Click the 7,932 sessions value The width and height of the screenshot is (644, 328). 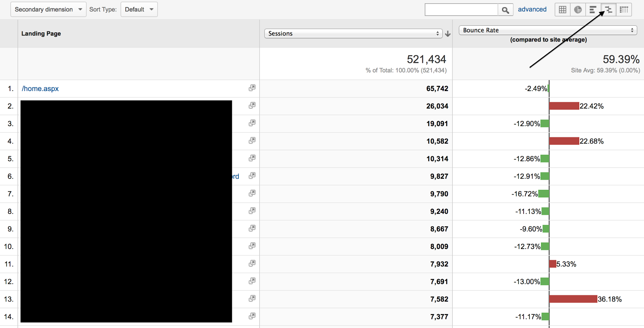pyautogui.click(x=439, y=264)
